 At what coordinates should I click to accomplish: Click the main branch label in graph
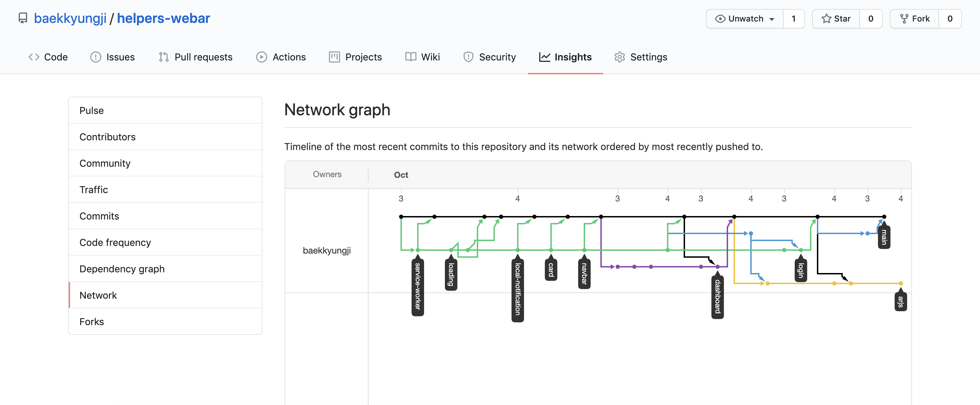pyautogui.click(x=884, y=237)
